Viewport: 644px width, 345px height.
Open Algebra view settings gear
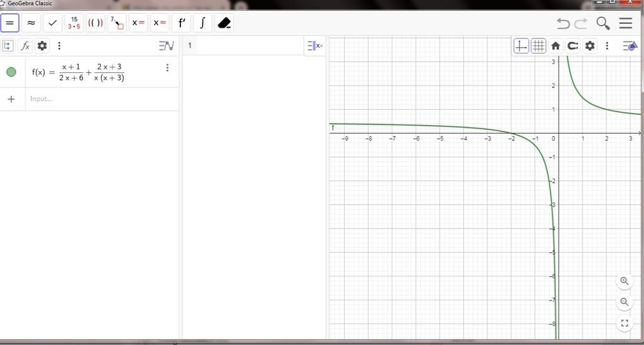pyautogui.click(x=42, y=46)
